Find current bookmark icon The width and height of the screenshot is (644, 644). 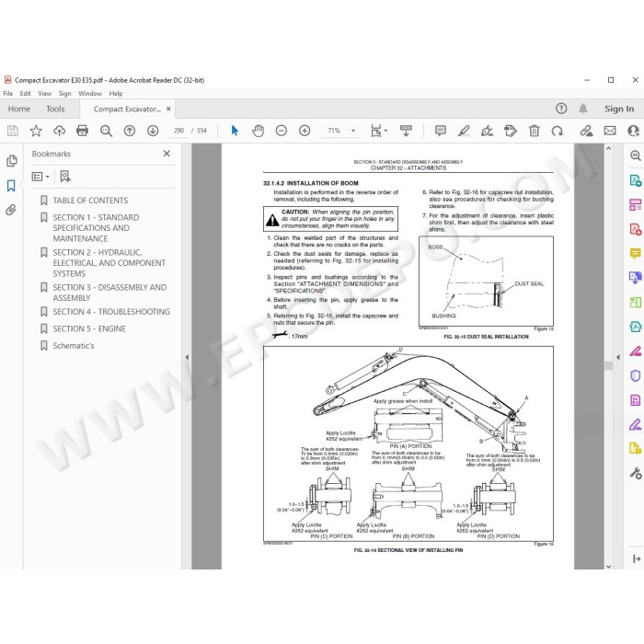(65, 177)
